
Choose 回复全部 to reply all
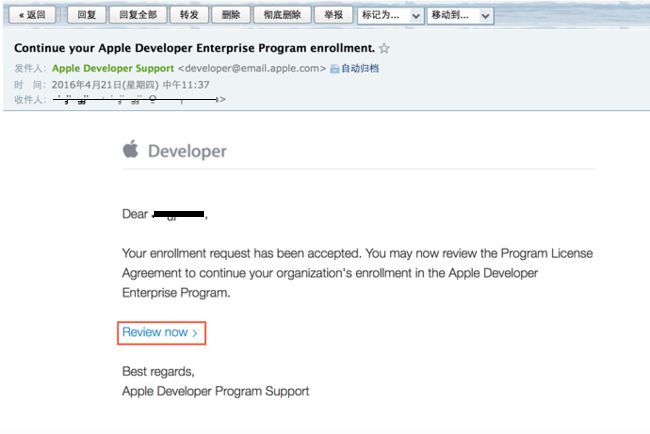pyautogui.click(x=138, y=15)
